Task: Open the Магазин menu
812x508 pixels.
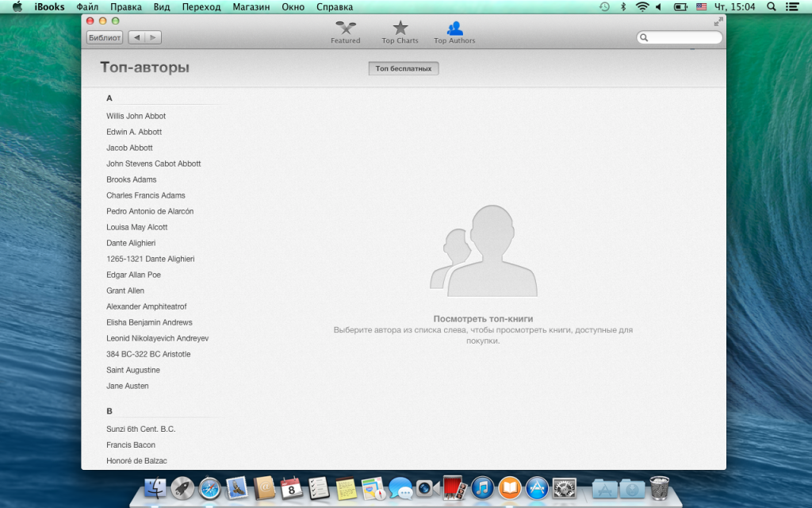Action: tap(251, 6)
